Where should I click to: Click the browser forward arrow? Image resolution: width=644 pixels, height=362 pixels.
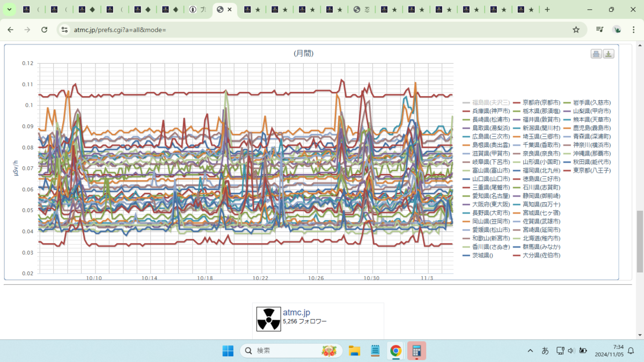[27, 30]
